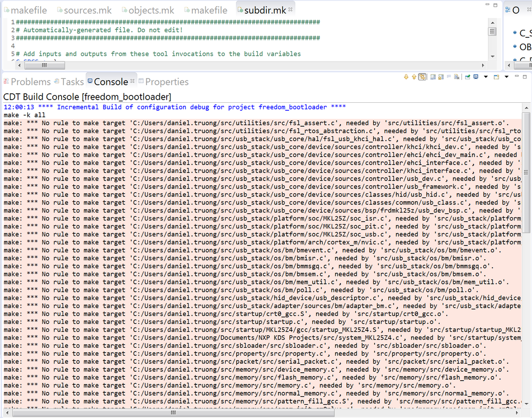Click the sources.mk file icon
This screenshot has height=418, width=532.
60,10
